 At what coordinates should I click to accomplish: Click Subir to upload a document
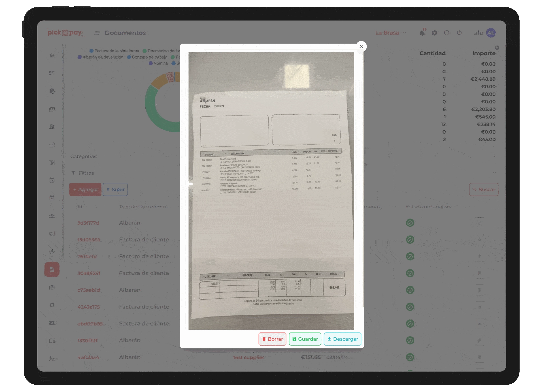[116, 189]
